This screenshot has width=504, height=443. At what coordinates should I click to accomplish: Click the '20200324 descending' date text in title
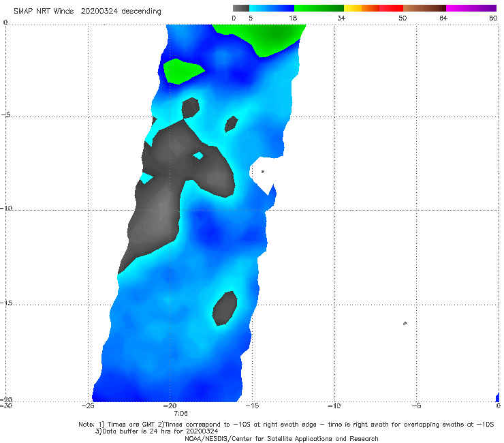(x=121, y=12)
